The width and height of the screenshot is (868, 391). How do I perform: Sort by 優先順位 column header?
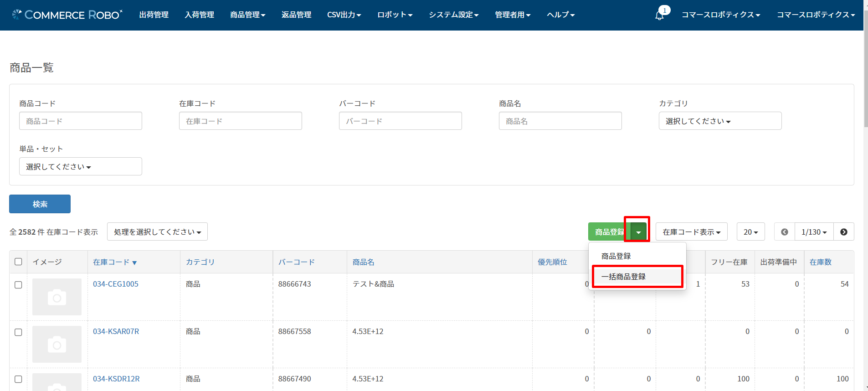tap(552, 262)
